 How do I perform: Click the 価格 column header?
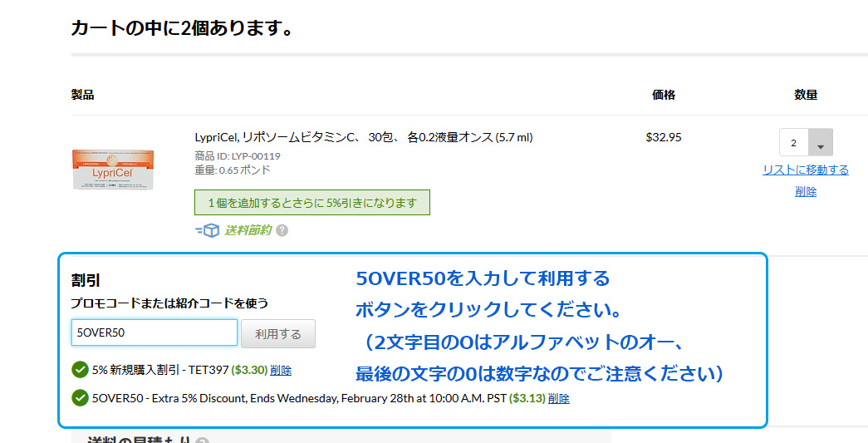click(x=664, y=95)
